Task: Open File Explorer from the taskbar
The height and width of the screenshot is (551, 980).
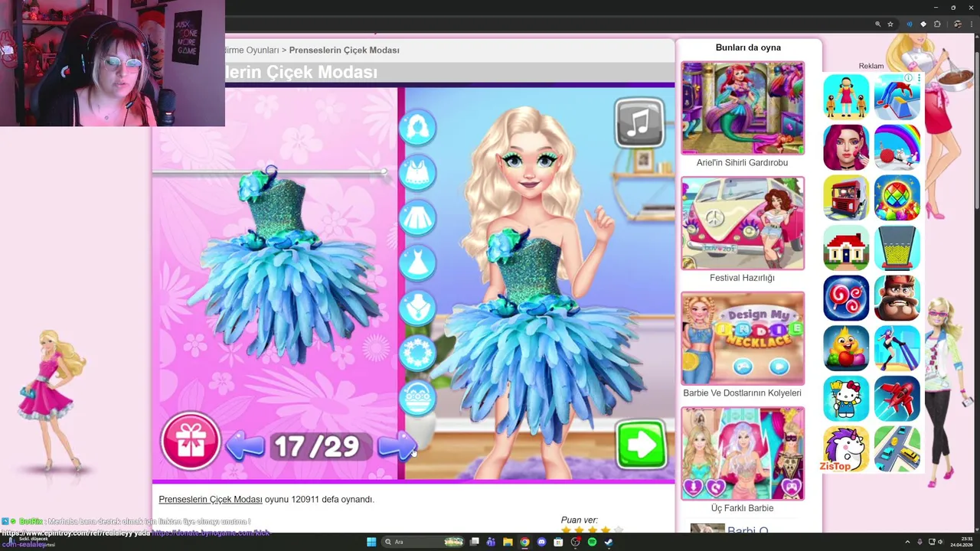Action: [508, 542]
